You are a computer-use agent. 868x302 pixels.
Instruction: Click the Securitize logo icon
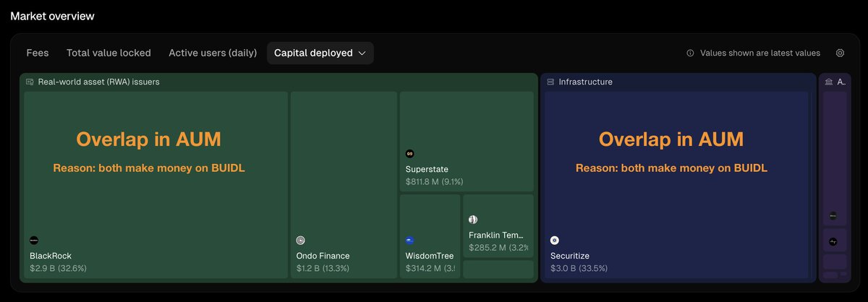[555, 240]
